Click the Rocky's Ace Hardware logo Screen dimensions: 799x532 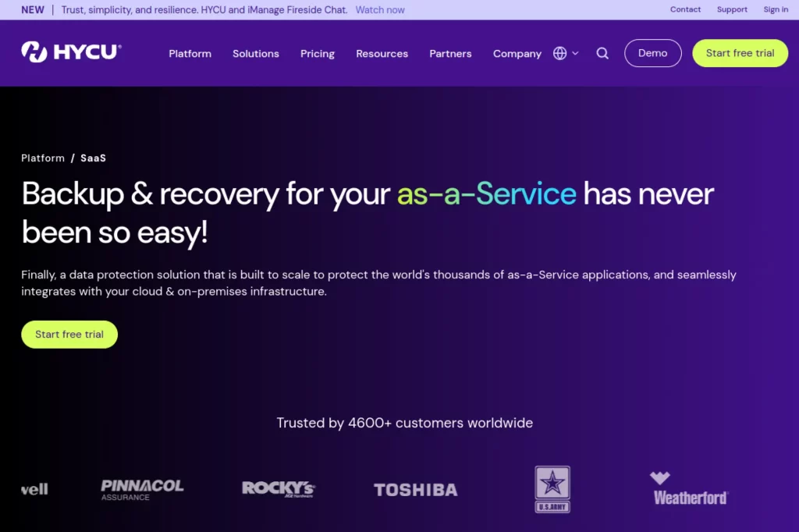pyautogui.click(x=279, y=489)
